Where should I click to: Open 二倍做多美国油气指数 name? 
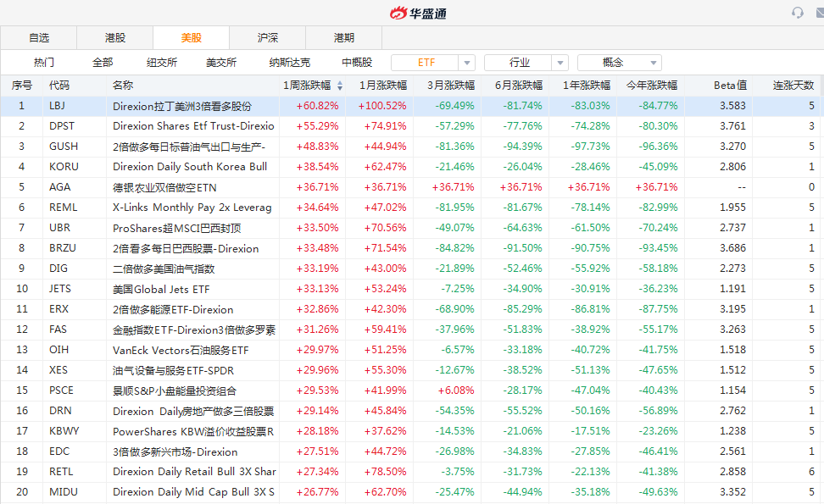click(x=164, y=269)
